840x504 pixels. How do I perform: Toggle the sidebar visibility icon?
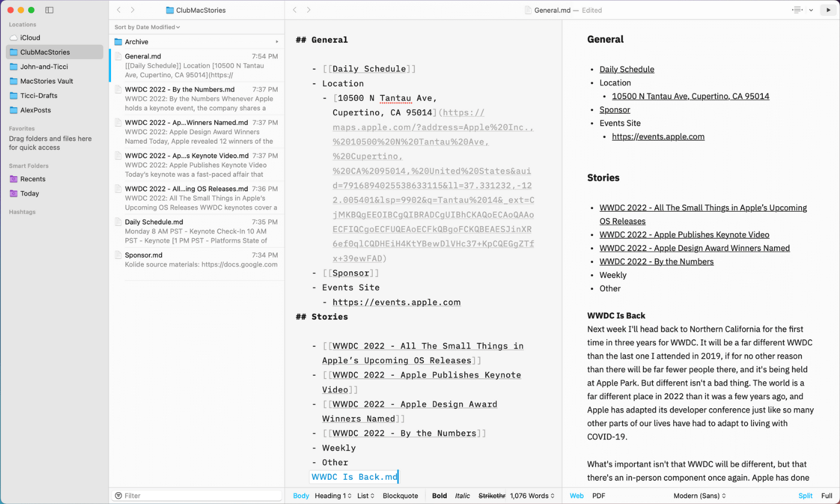[50, 10]
